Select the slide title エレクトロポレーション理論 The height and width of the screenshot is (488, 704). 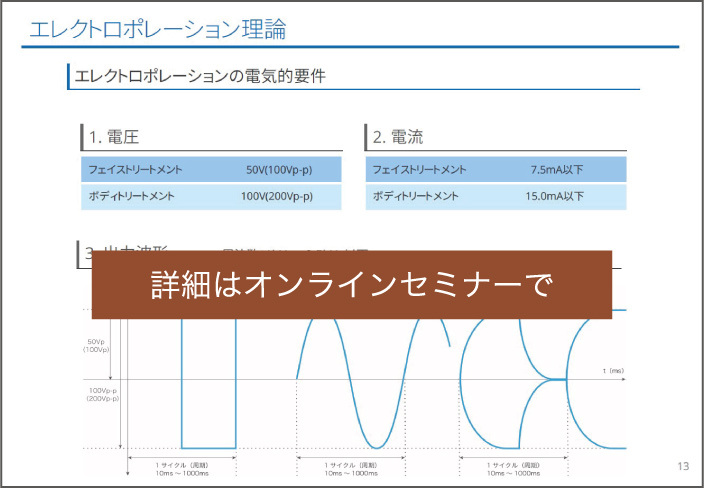(157, 30)
